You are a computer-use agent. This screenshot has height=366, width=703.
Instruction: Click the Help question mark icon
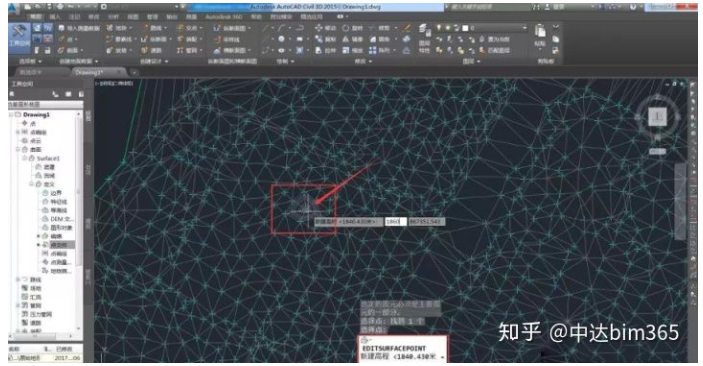(633, 7)
